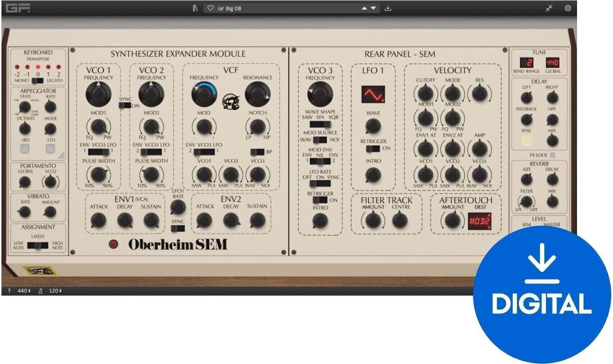Favorite the Le' Big OB preset with heart

tap(210, 8)
